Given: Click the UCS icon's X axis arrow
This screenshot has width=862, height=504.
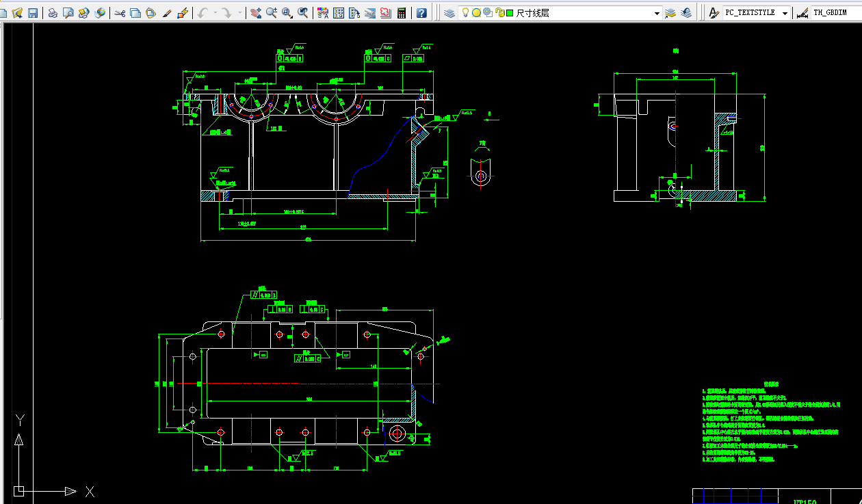Looking at the screenshot, I should (x=71, y=491).
